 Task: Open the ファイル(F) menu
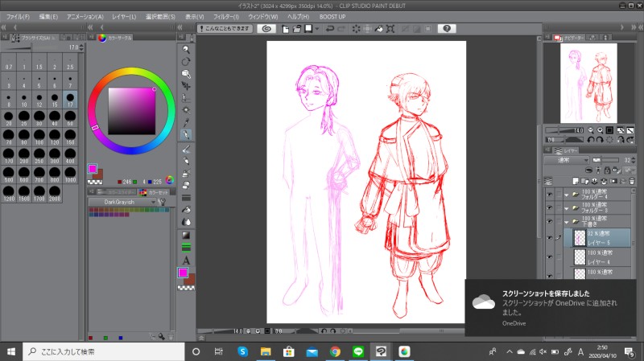pos(18,16)
